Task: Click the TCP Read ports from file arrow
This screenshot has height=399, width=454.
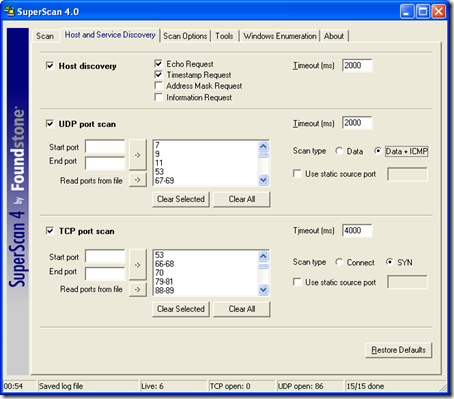Action: pos(138,289)
